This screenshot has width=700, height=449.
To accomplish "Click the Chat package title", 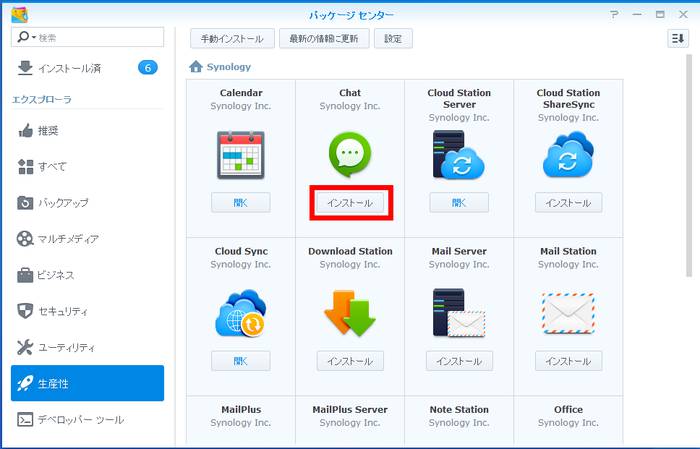I will coord(350,93).
